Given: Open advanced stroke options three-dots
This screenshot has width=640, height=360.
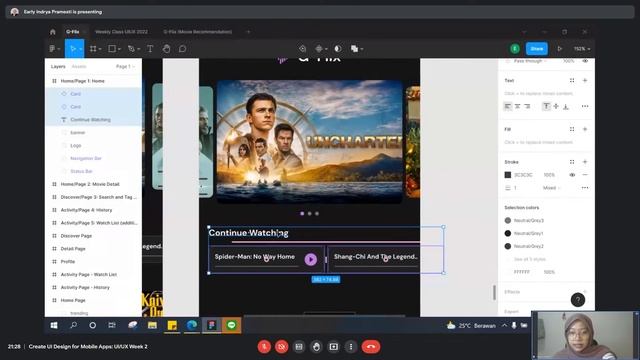Looking at the screenshot, I should (x=585, y=188).
